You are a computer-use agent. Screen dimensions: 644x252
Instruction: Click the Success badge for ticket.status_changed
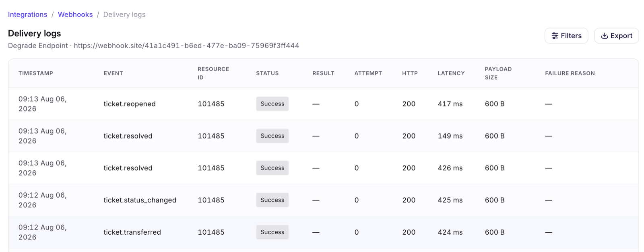click(x=272, y=200)
